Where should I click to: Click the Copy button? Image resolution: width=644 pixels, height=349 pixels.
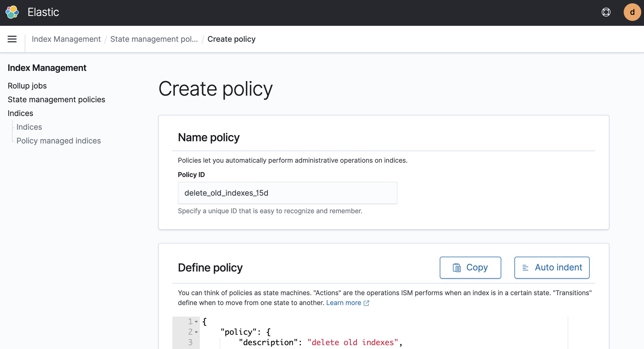point(470,268)
